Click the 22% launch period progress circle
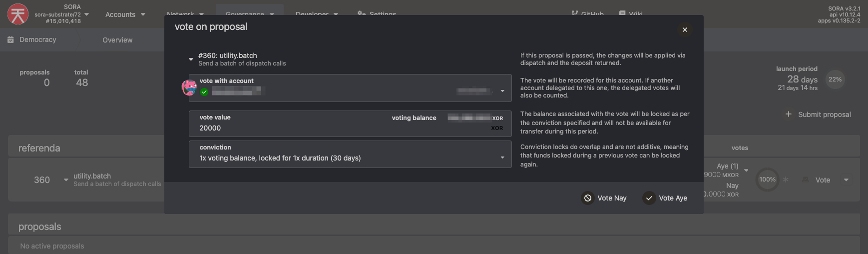The image size is (868, 254). (835, 79)
